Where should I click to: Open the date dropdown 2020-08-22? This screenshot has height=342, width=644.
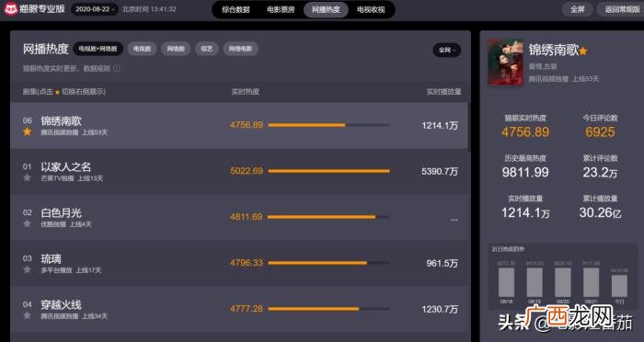pos(95,9)
